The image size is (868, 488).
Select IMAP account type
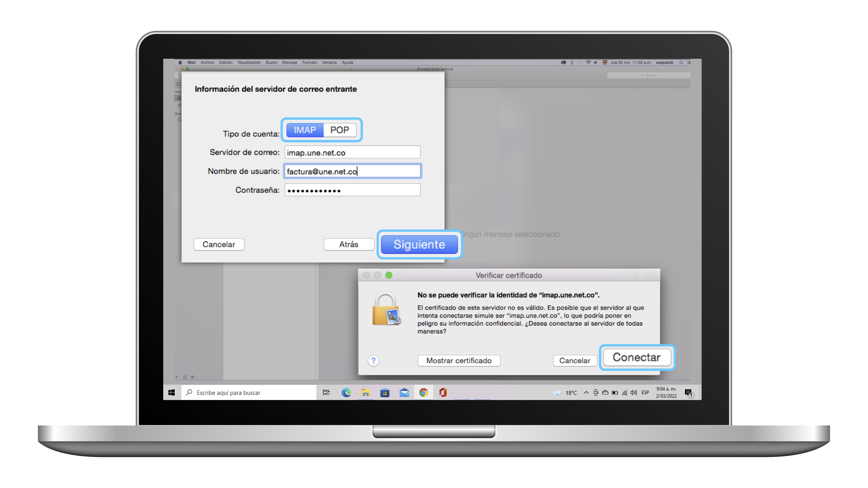coord(305,130)
